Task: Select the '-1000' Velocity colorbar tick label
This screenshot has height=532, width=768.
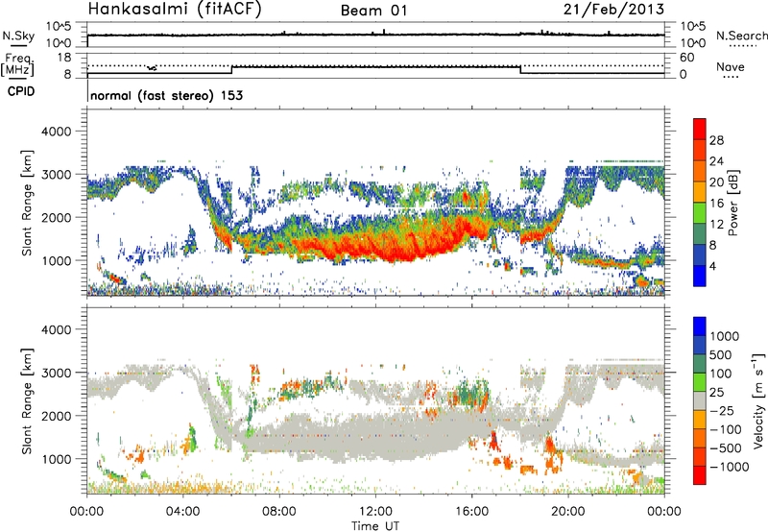Action: [730, 467]
